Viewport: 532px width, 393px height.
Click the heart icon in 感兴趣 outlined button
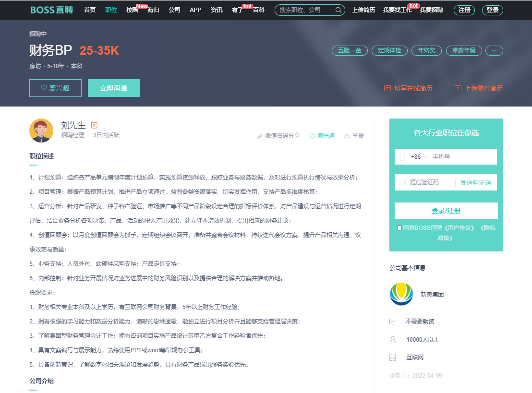click(x=44, y=88)
